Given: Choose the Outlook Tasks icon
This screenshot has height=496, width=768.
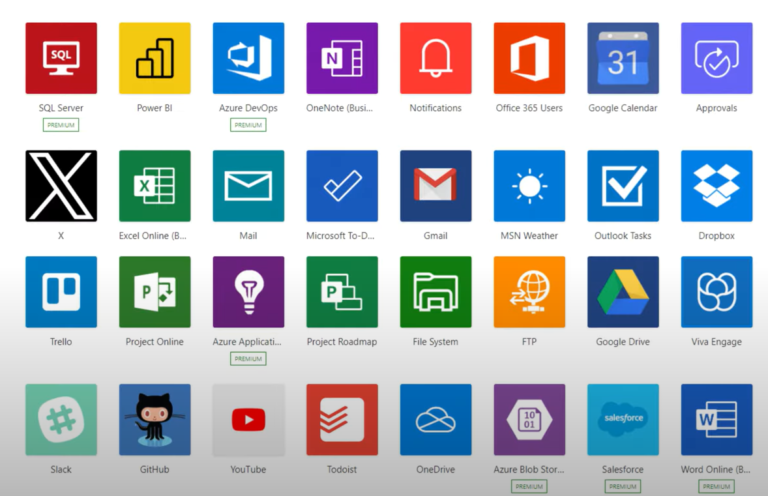Looking at the screenshot, I should [623, 186].
